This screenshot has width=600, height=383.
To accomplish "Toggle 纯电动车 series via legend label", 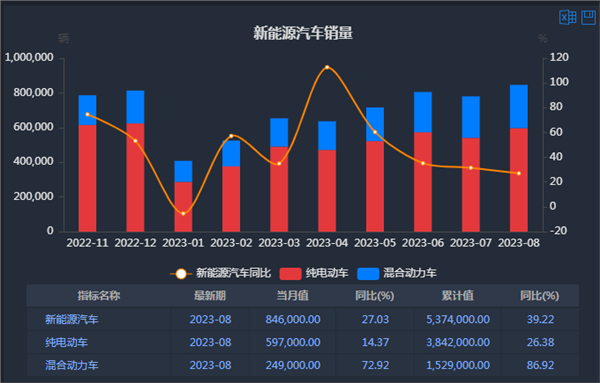I will [327, 273].
